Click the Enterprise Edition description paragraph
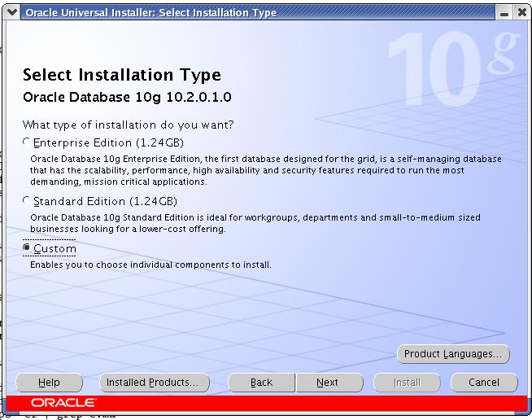The height and width of the screenshot is (420, 532). [x=266, y=170]
